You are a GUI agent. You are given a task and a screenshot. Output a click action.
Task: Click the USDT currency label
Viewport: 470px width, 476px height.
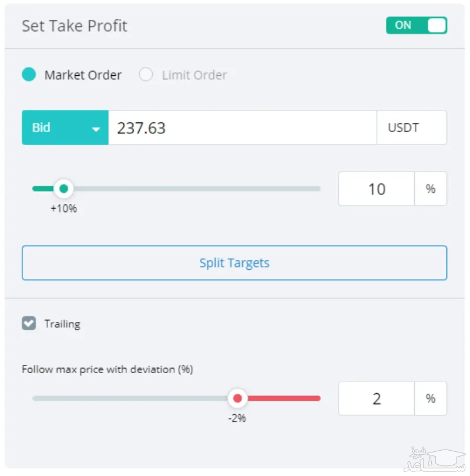click(x=412, y=128)
